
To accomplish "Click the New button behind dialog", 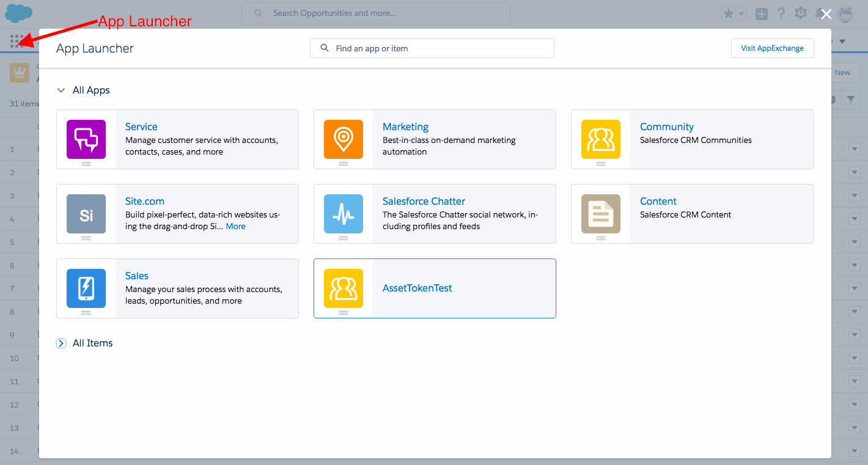I will [842, 73].
